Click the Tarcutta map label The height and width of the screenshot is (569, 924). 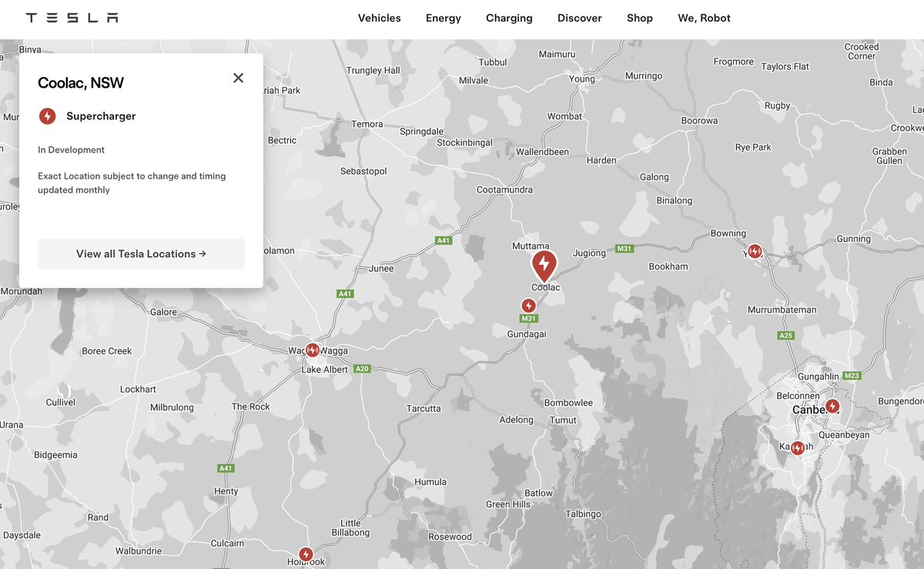423,408
